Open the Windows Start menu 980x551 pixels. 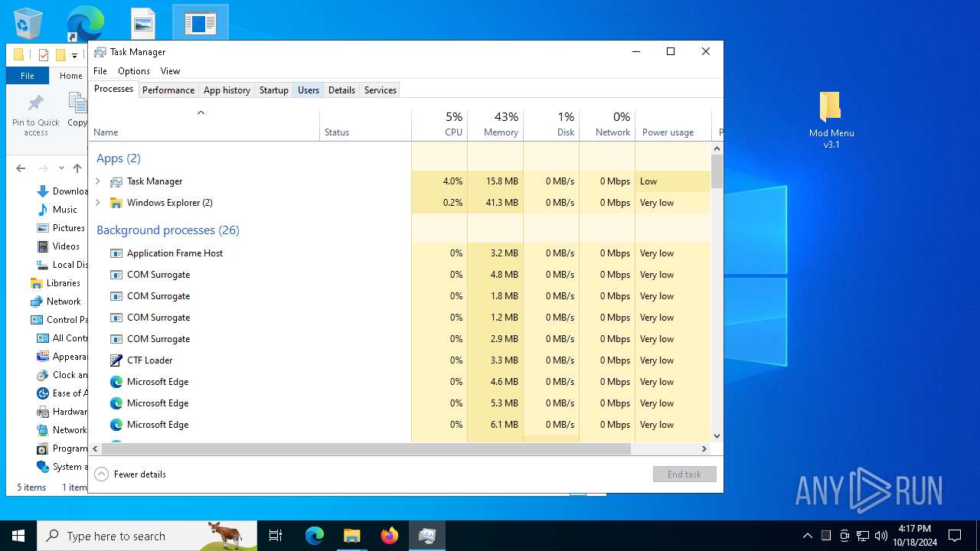[18, 536]
